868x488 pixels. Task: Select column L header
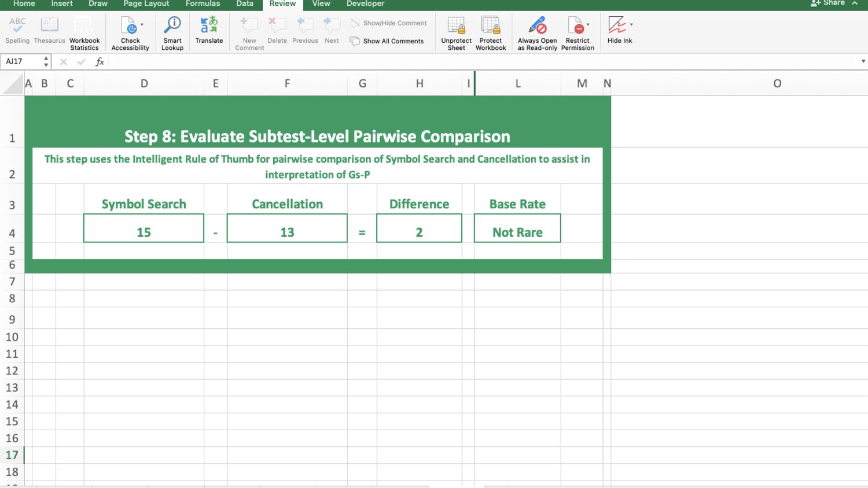pos(518,84)
